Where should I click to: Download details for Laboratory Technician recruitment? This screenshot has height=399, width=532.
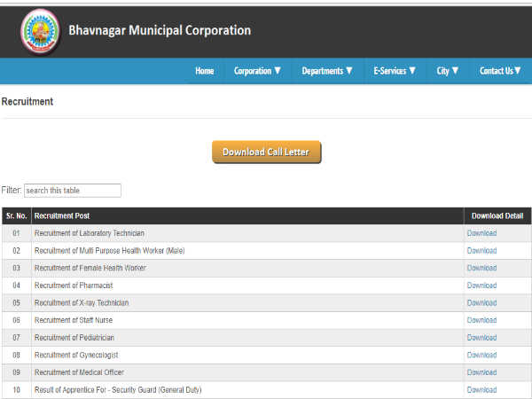[481, 233]
